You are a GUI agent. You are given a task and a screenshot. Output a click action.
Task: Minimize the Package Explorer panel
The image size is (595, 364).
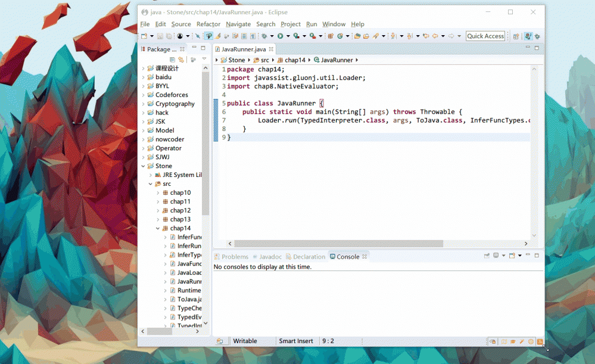point(194,48)
